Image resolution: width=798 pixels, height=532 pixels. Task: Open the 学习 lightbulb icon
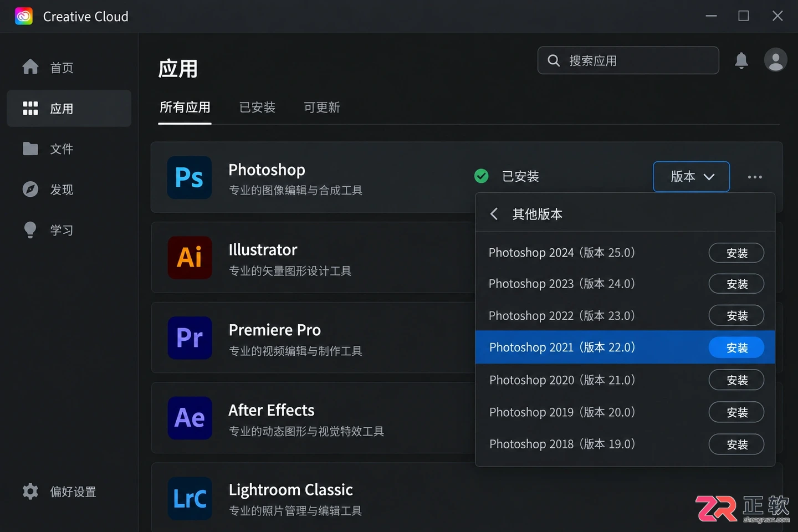[30, 230]
